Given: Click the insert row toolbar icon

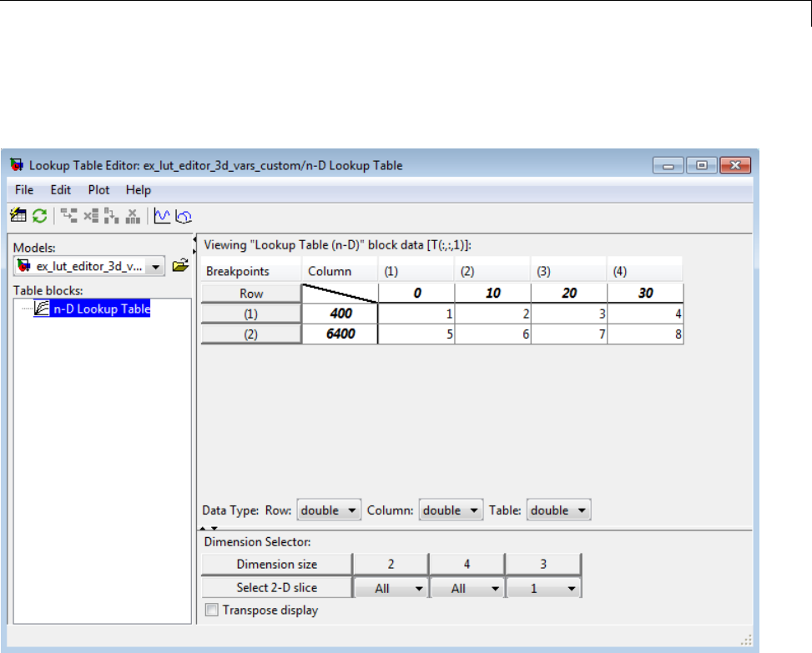Looking at the screenshot, I should 68,216.
